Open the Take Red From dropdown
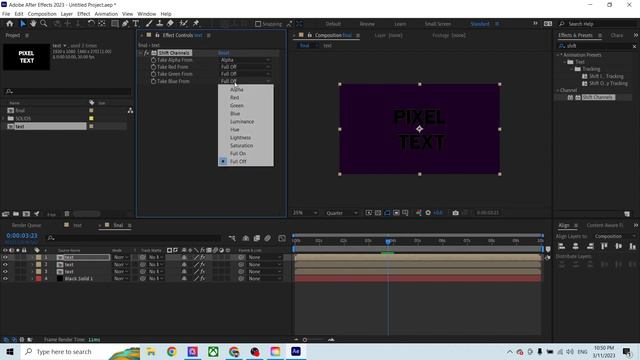The image size is (640, 360). (x=245, y=67)
